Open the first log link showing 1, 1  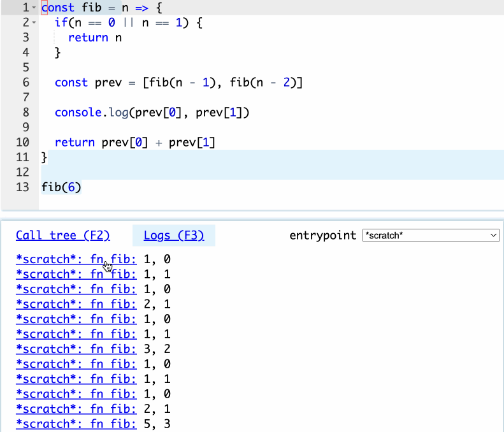tap(76, 275)
